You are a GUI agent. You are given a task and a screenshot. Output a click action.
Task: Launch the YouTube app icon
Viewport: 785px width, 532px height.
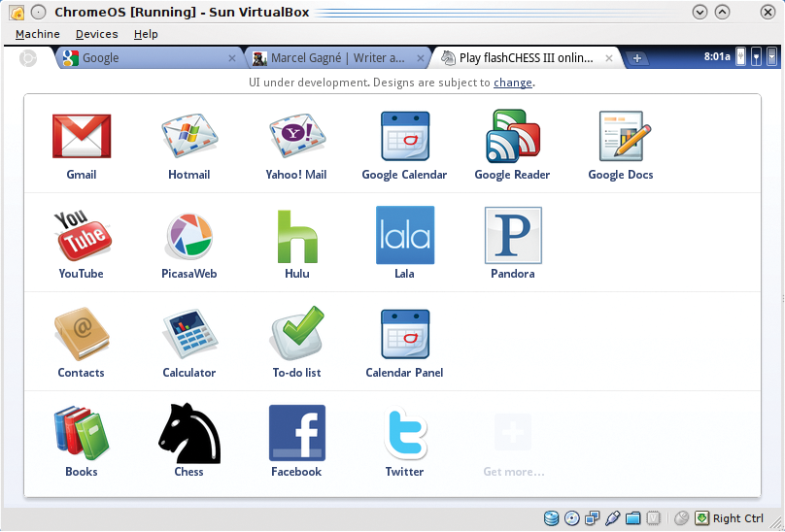coord(83,236)
